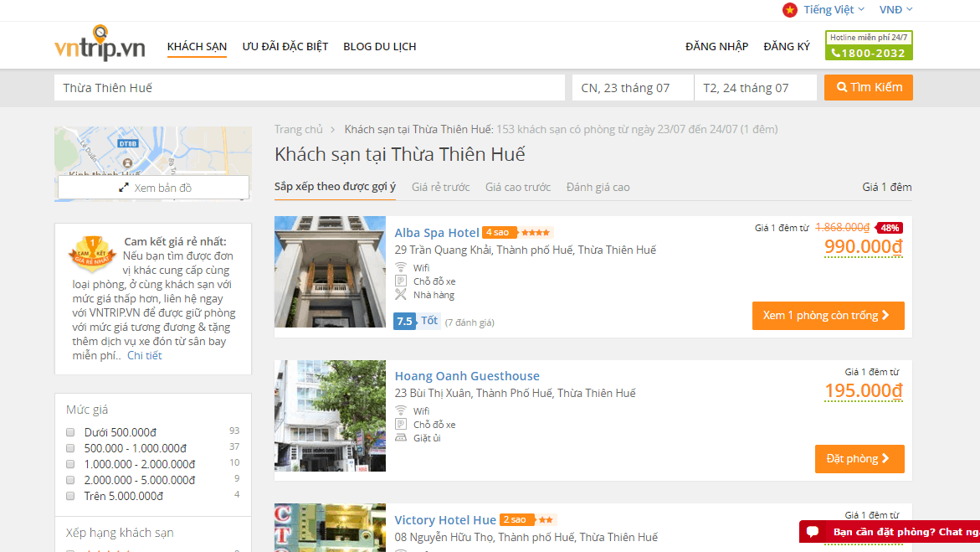Open the Xem bản đồ map button

click(154, 188)
